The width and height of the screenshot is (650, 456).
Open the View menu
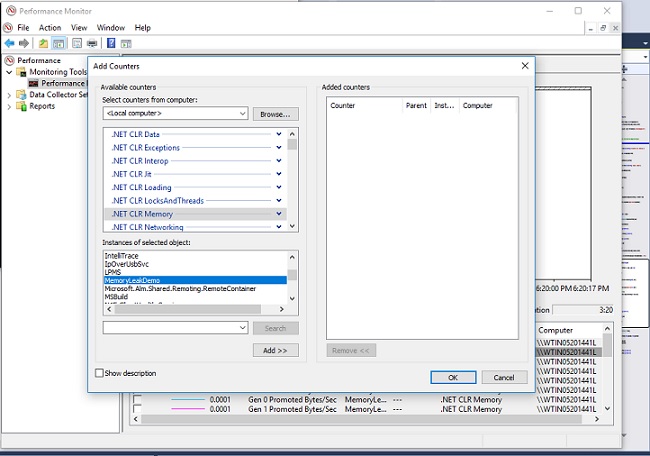click(79, 28)
